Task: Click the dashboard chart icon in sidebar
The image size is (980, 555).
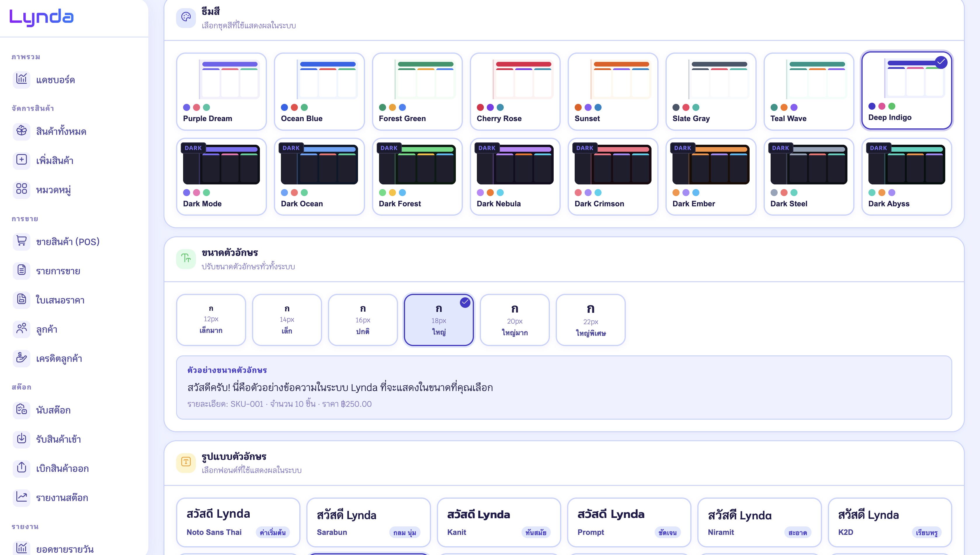Action: [21, 79]
